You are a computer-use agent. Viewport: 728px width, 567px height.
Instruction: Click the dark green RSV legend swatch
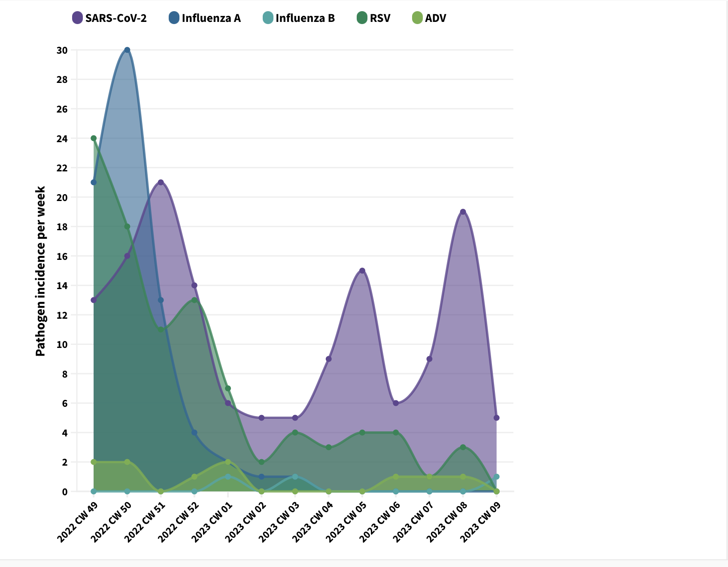(362, 18)
